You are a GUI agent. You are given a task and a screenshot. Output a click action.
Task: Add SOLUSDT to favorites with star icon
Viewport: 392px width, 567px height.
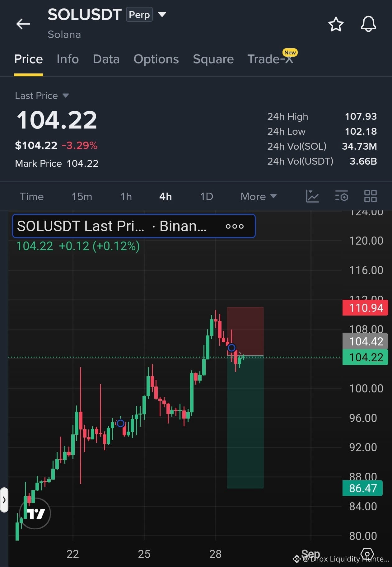pos(336,24)
